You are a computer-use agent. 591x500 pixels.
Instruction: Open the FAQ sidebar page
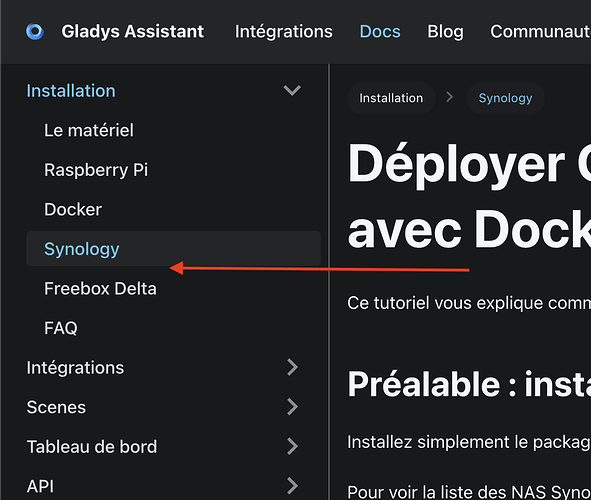coord(61,328)
